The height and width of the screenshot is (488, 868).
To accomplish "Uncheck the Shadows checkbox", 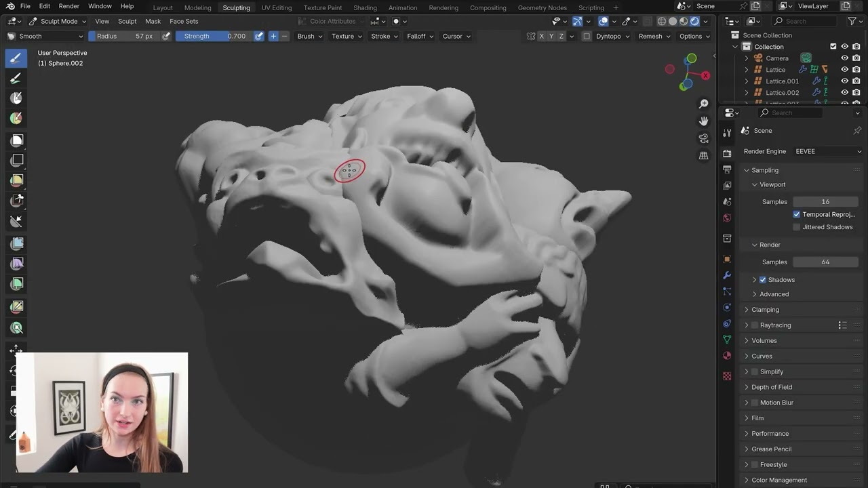I will (763, 279).
